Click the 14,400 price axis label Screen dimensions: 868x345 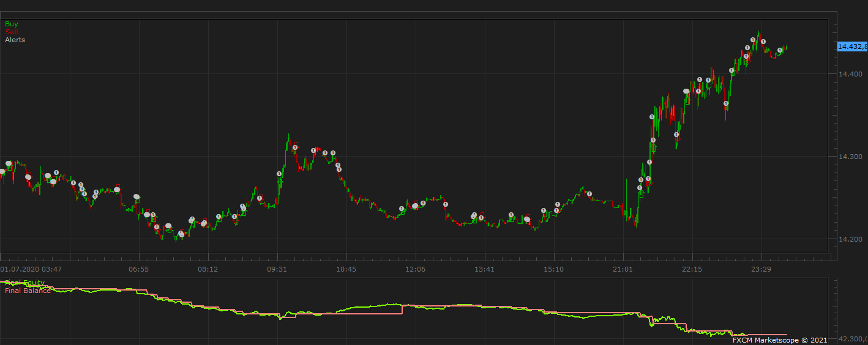tap(849, 74)
